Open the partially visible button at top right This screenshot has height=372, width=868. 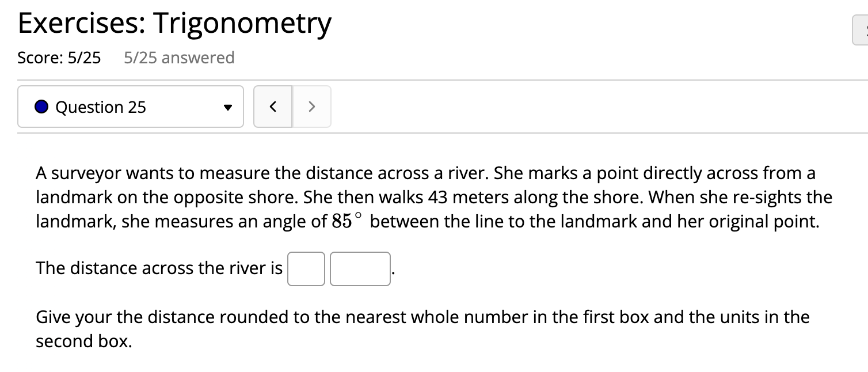(x=861, y=29)
